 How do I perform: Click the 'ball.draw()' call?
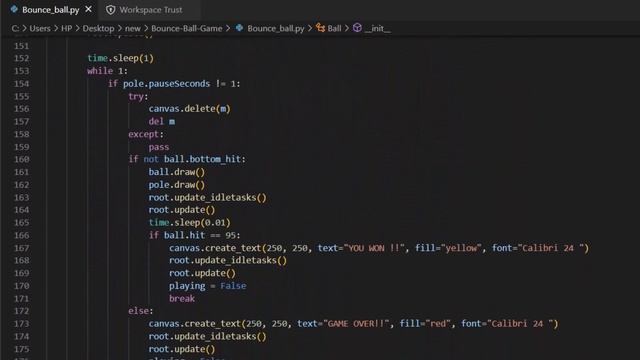click(x=177, y=172)
